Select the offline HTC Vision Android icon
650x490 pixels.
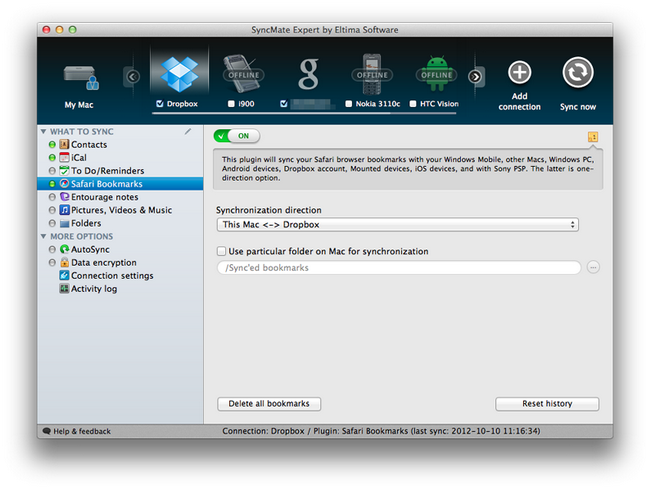click(x=437, y=74)
